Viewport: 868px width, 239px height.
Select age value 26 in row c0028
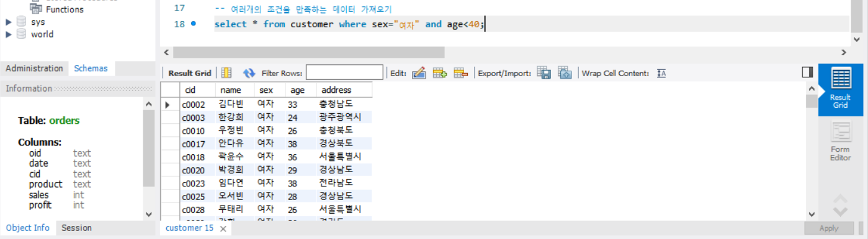[x=300, y=209]
